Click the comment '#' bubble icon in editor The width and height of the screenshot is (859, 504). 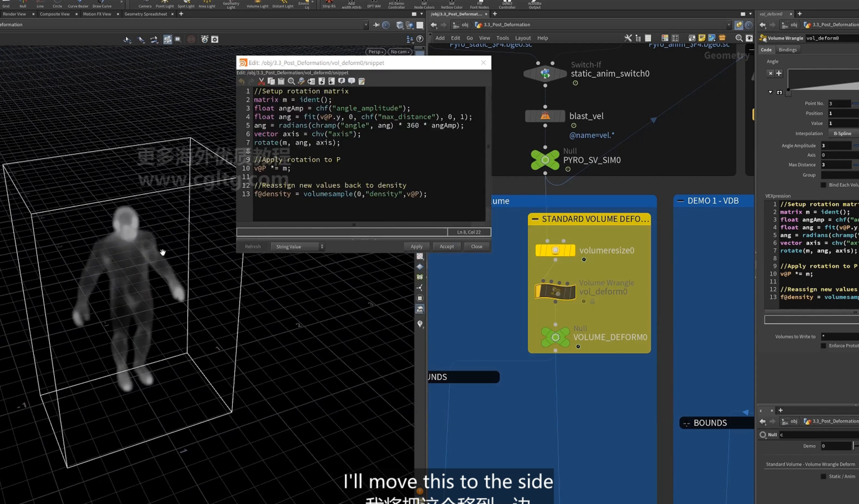tap(341, 81)
